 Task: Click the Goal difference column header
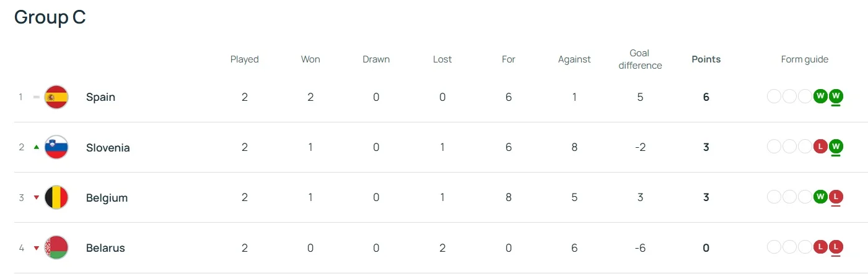640,59
